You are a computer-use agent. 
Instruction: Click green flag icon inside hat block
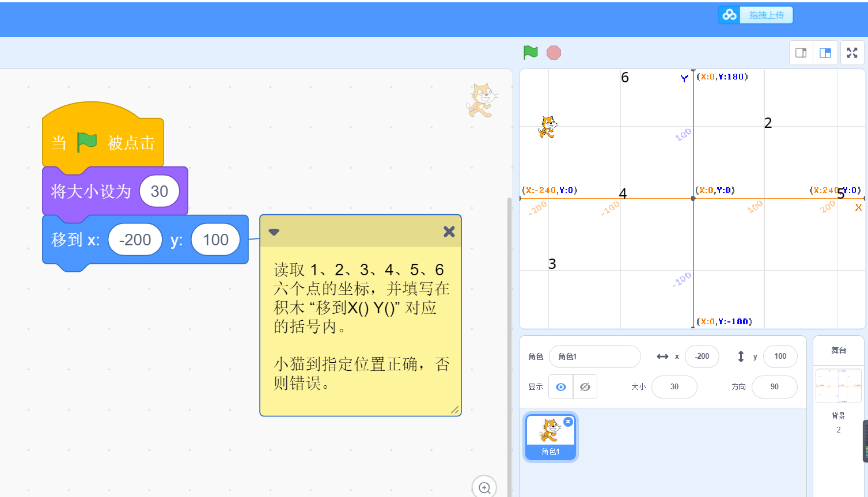[x=87, y=142]
